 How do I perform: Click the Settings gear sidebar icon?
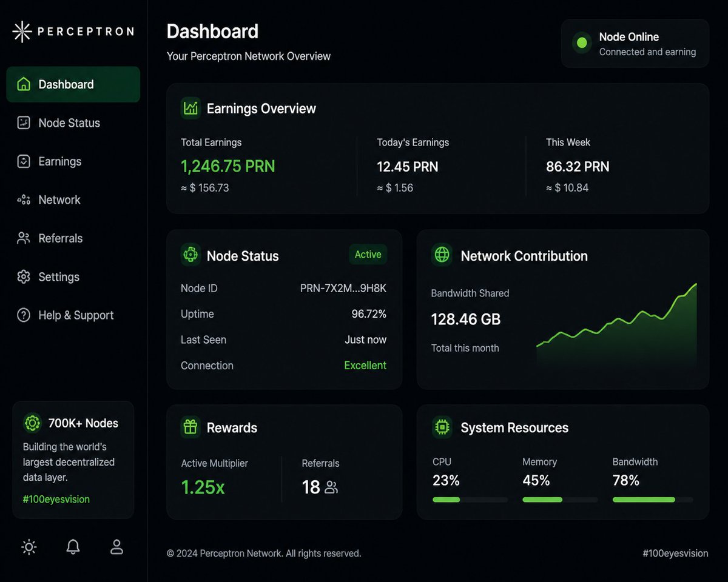tap(24, 277)
